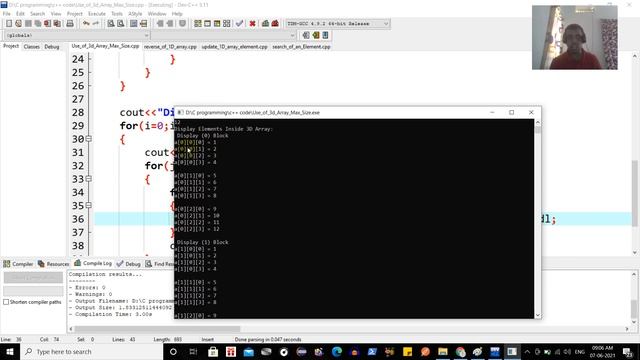This screenshot has height=360, width=640.
Task: Open Microsoft Store from the taskbar
Action: [213, 351]
